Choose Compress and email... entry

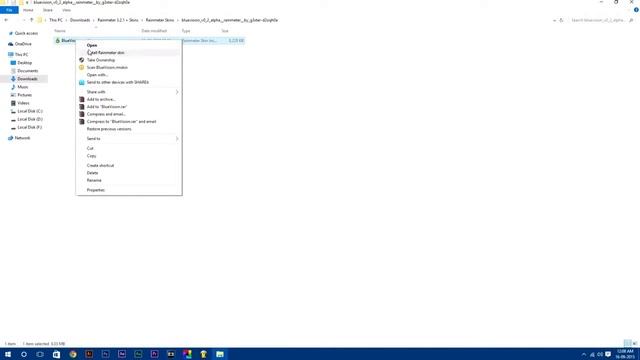(x=106, y=114)
